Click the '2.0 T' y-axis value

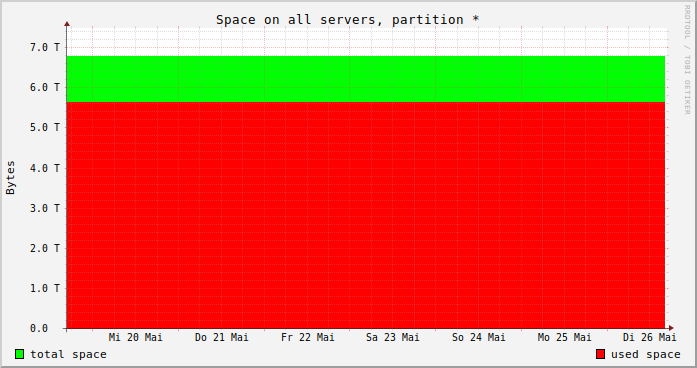point(44,248)
